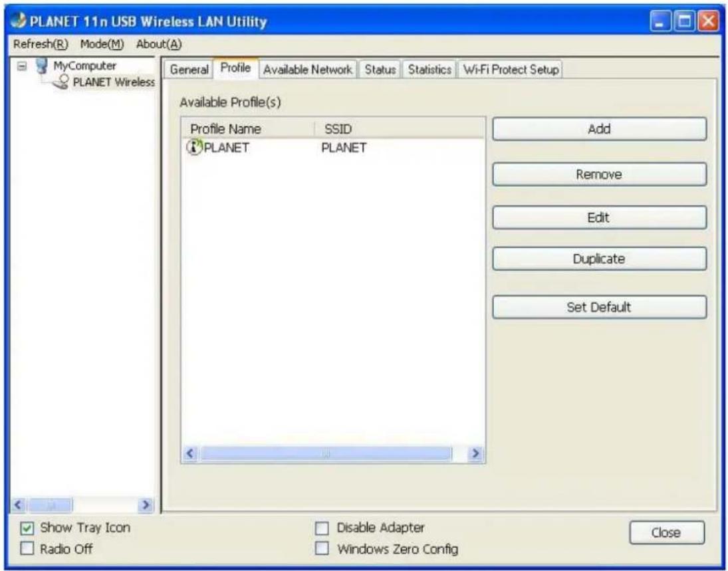
Task: Open the Wi-Fi Protect Setup tab
Action: tap(510, 70)
